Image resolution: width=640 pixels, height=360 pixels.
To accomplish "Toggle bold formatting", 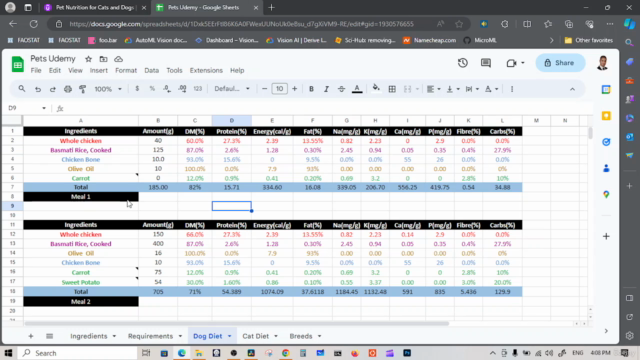I will tap(311, 89).
